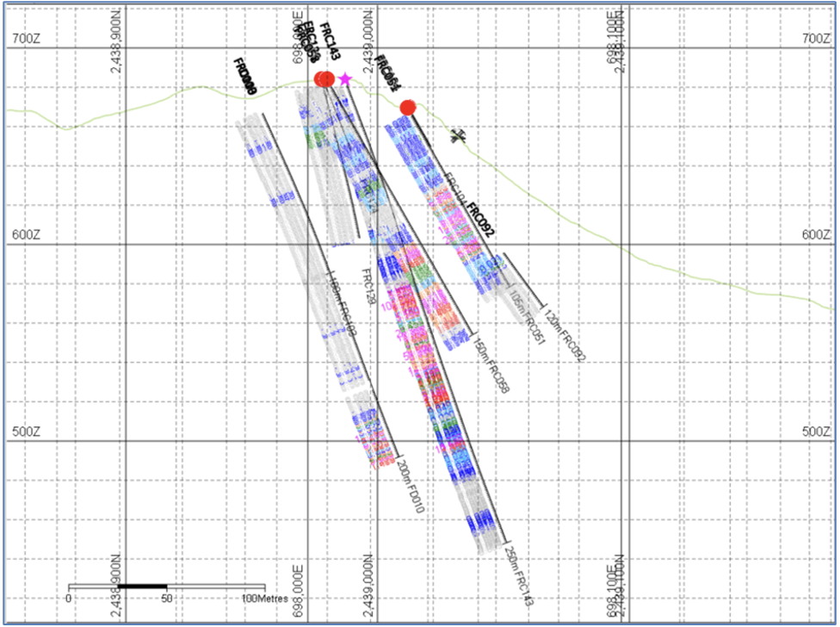This screenshot has height=627, width=840.
Task: Click the bottom 2,439,000N northing label
Action: (368, 587)
